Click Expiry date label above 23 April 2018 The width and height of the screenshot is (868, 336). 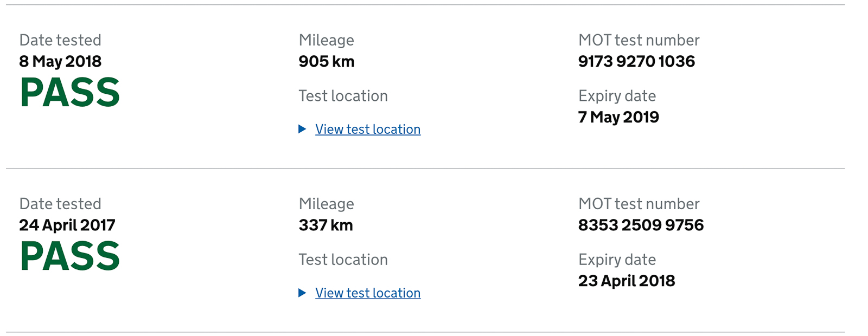pos(617,260)
